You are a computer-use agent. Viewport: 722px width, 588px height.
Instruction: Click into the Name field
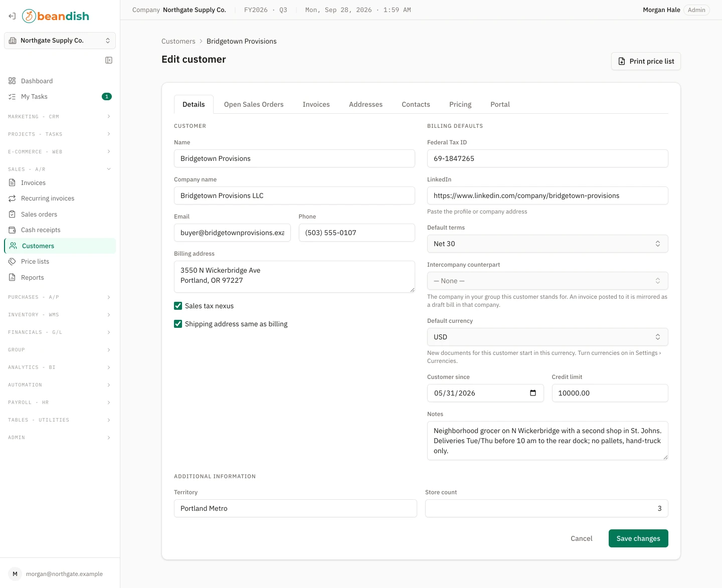(294, 158)
